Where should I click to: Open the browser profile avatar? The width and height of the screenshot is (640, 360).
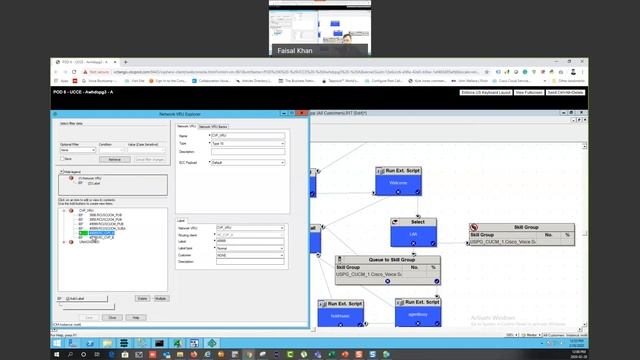click(x=573, y=72)
